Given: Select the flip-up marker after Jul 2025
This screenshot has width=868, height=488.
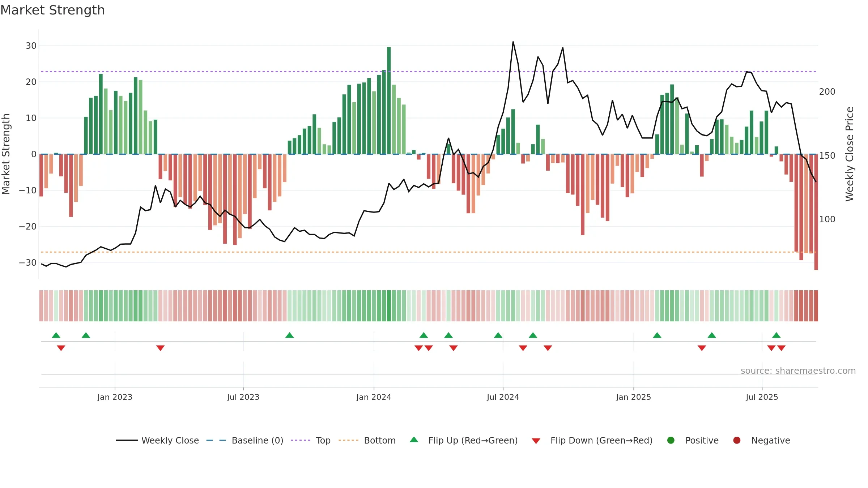Looking at the screenshot, I should pyautogui.click(x=776, y=335).
